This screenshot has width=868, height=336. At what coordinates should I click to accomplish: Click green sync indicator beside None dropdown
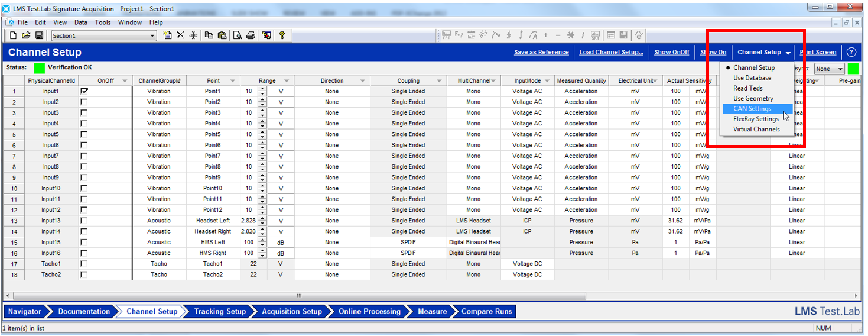[x=853, y=69]
